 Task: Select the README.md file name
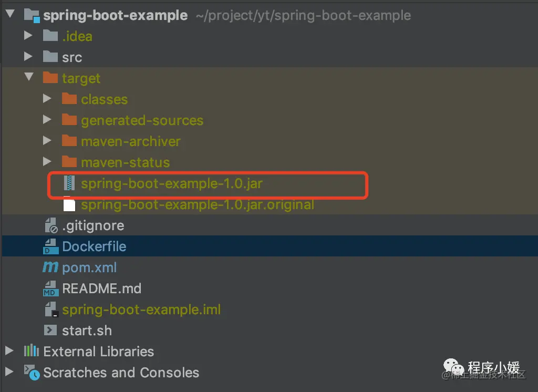(x=101, y=288)
